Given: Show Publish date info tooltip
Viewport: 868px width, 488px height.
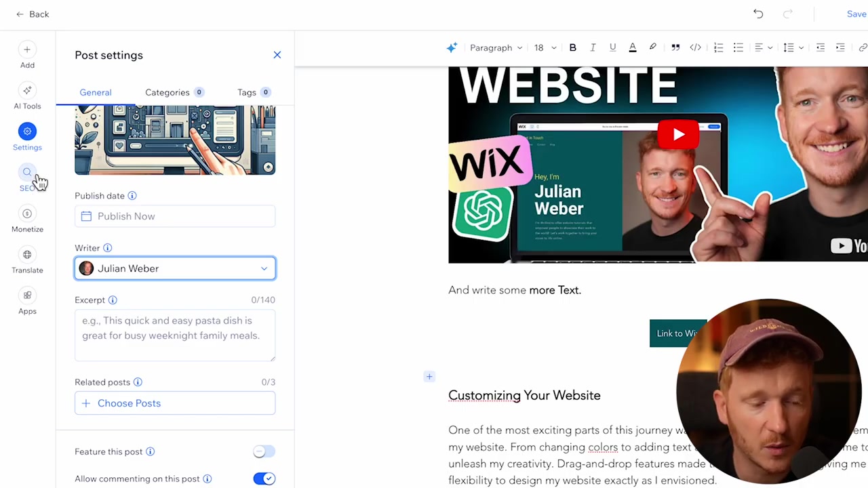Looking at the screenshot, I should click(x=132, y=196).
